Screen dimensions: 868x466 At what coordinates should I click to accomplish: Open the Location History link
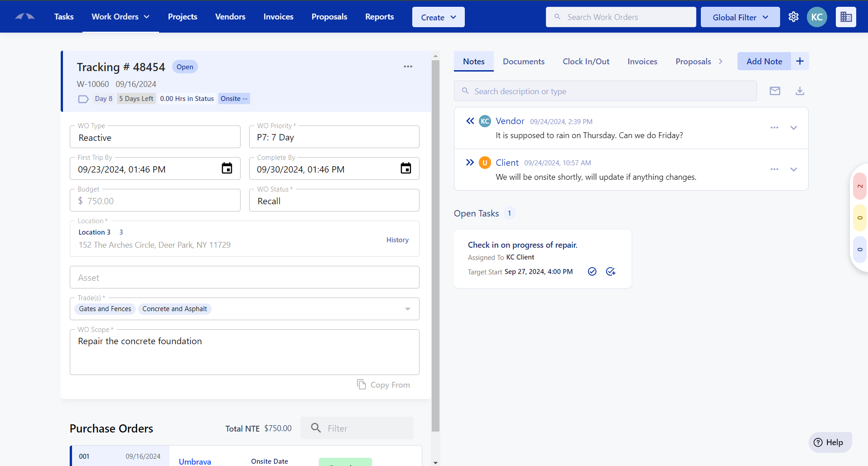click(397, 240)
